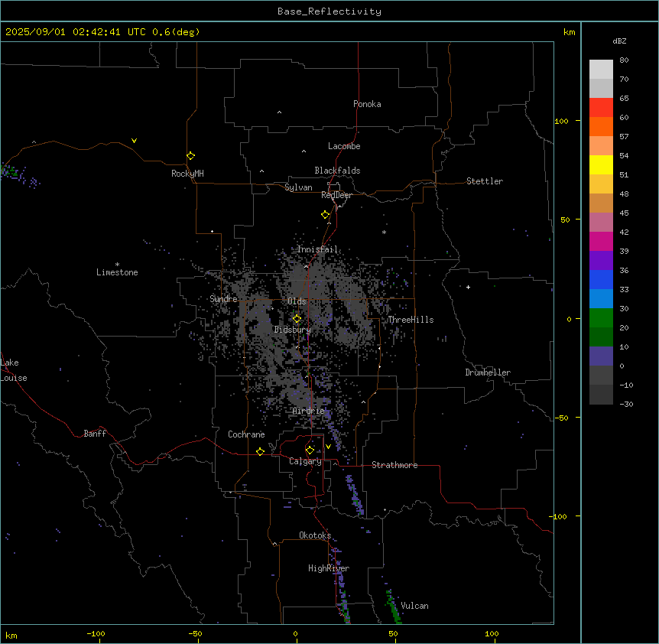Click the Didsbury town label
Image resolution: width=659 pixels, height=644 pixels.
point(293,330)
